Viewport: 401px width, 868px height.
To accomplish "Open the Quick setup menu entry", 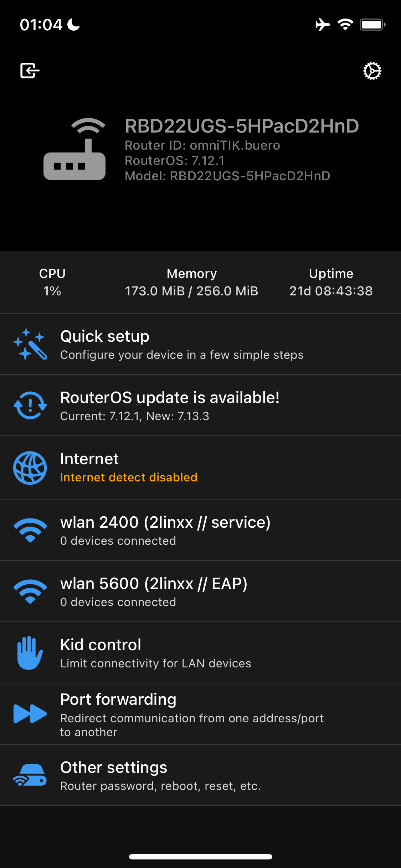I will click(x=182, y=344).
